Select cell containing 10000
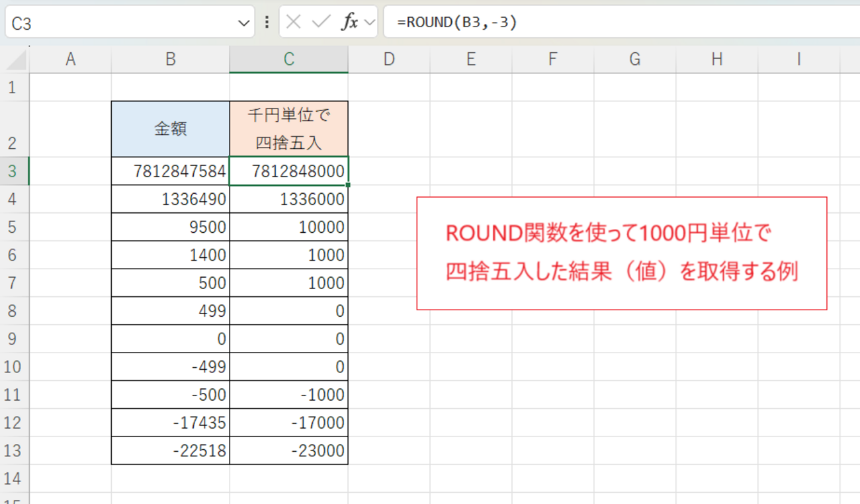 point(289,227)
